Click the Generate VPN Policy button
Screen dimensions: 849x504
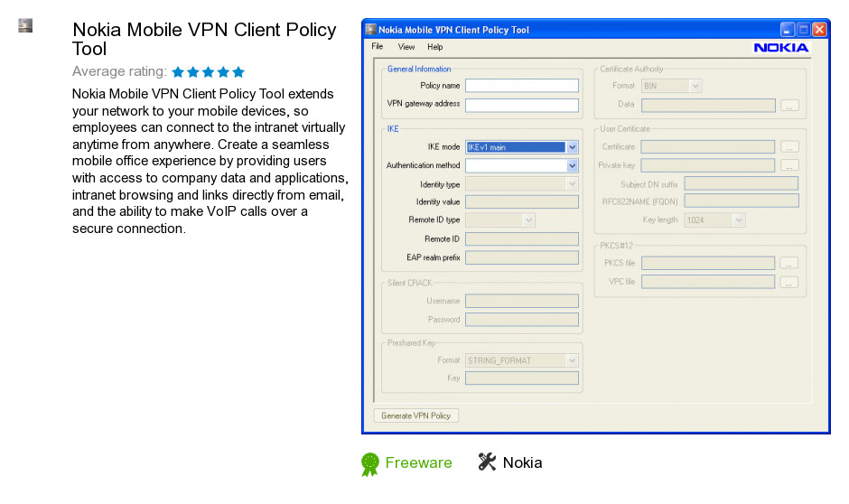pyautogui.click(x=415, y=415)
